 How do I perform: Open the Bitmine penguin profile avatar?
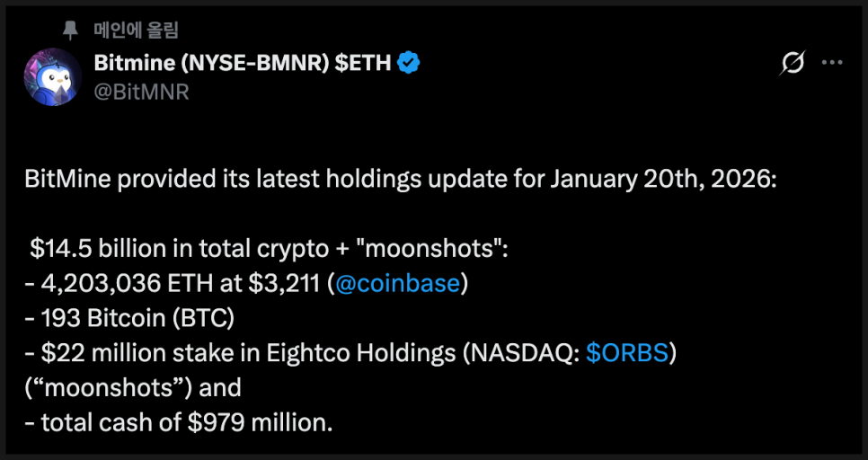tap(53, 76)
